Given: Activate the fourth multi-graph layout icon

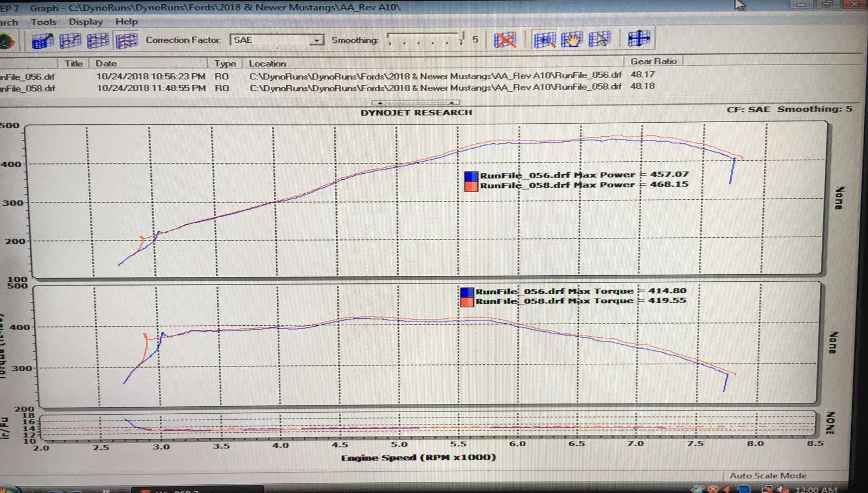Looking at the screenshot, I should pyautogui.click(x=126, y=41).
